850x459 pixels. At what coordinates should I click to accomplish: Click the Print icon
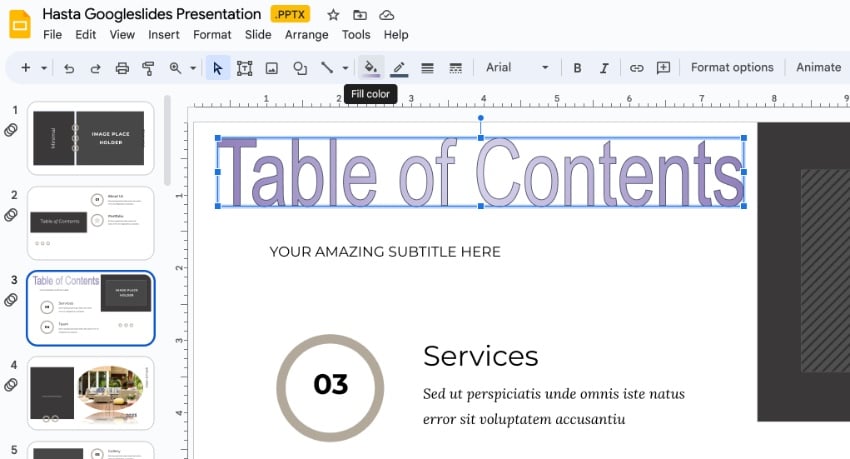click(122, 68)
